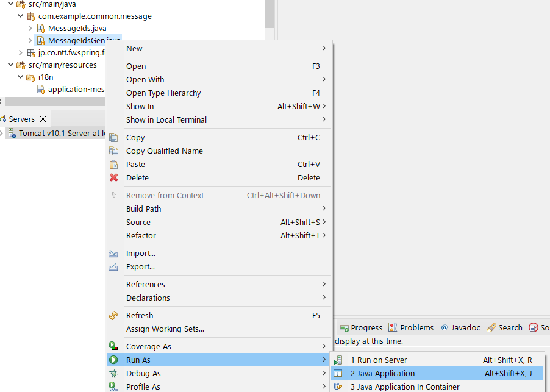
Task: Click the Tomcat v10.1 server icon
Action: [x=12, y=134]
